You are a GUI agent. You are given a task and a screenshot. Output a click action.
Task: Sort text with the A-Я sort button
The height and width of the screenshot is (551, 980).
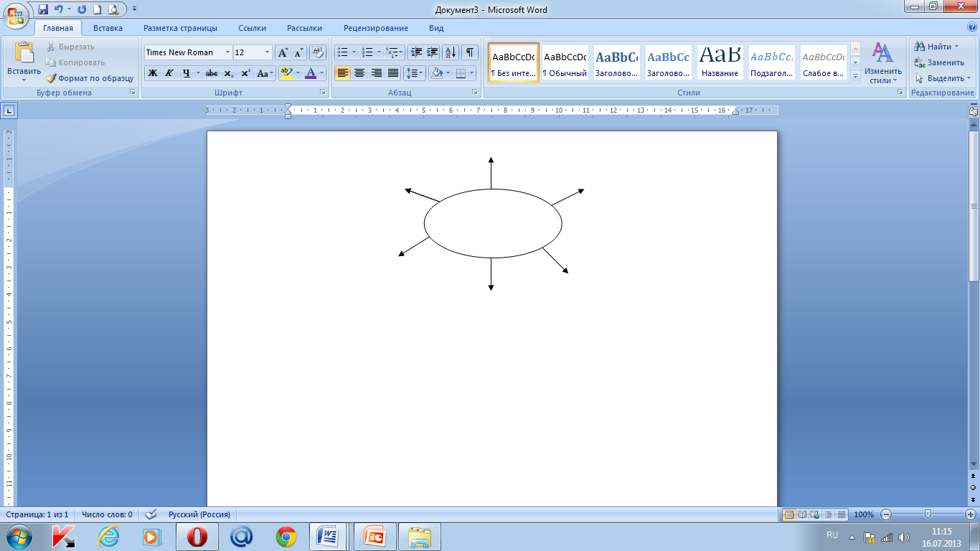[451, 52]
